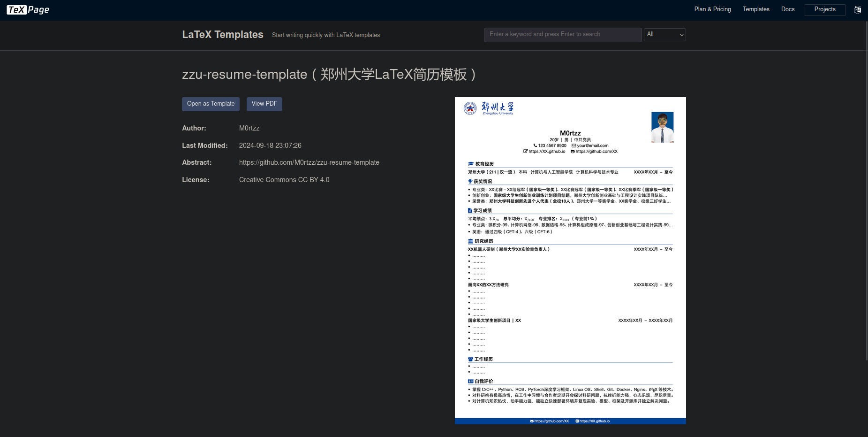
Task: Click View PDF
Action: 264,104
